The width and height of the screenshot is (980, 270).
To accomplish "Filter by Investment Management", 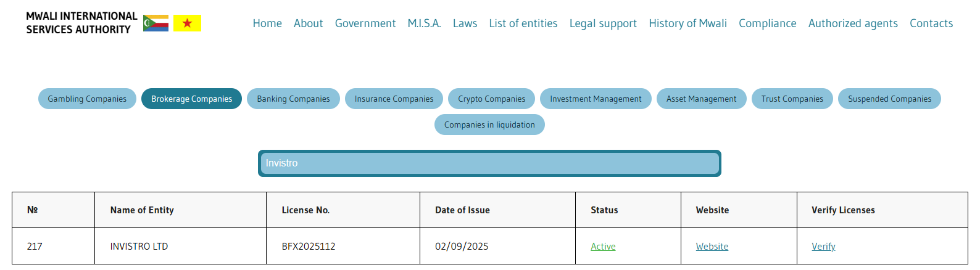I will pos(596,99).
